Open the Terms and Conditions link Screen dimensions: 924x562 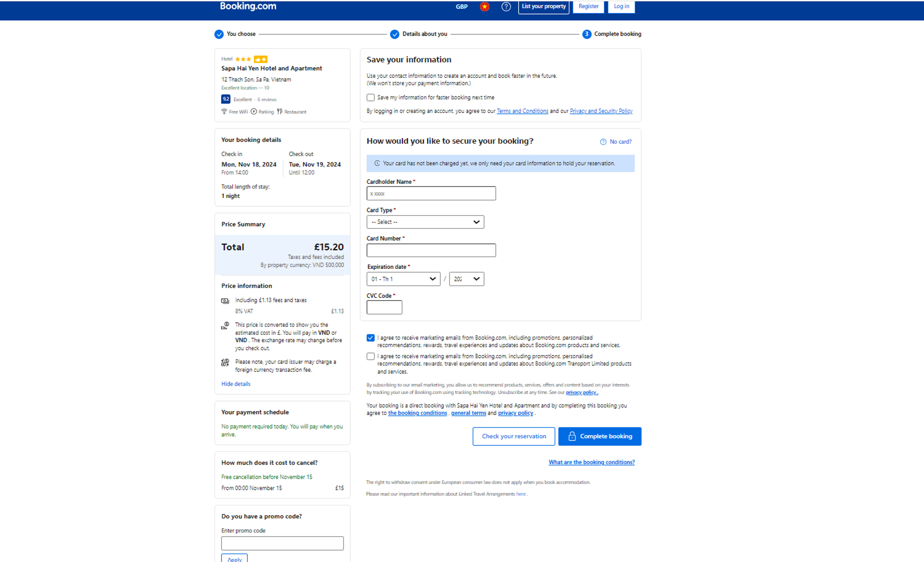coord(522,111)
